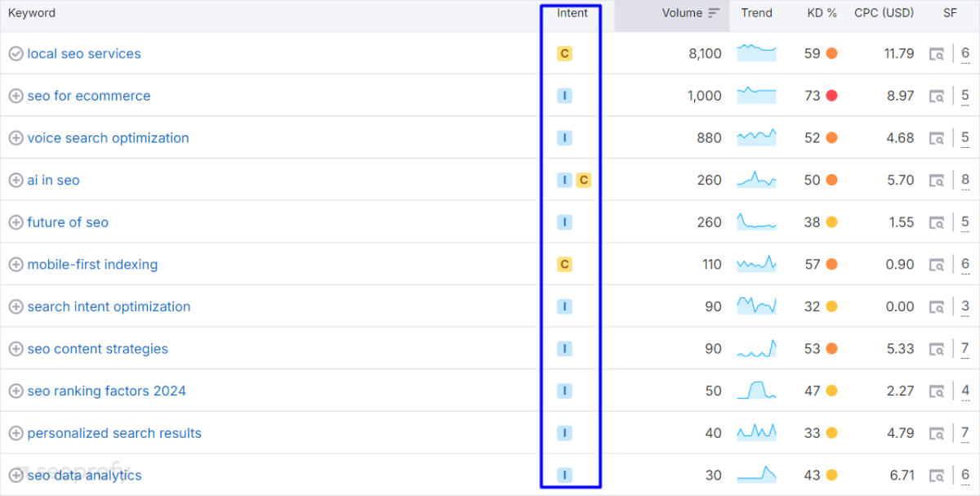The width and height of the screenshot is (980, 496).
Task: Add search intent optimization with plus icon
Action: pos(16,306)
